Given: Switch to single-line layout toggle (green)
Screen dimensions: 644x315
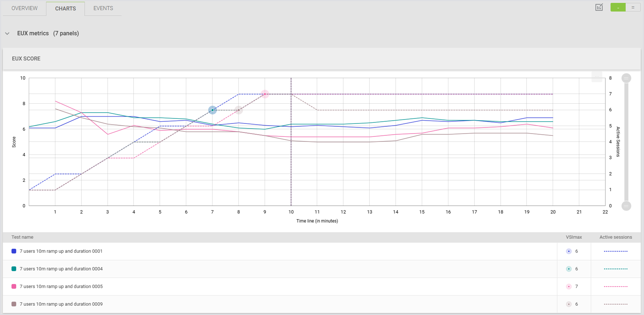Looking at the screenshot, I should [618, 7].
